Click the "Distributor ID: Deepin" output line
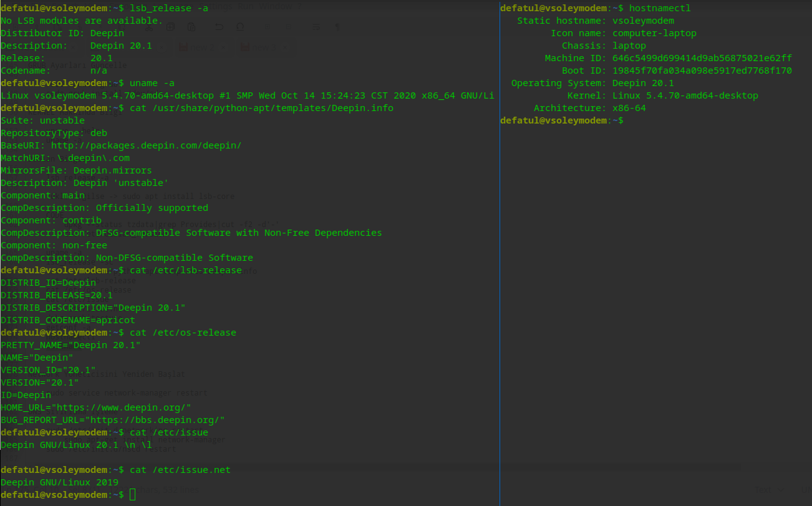Screen dimensions: 812x506 point(62,33)
